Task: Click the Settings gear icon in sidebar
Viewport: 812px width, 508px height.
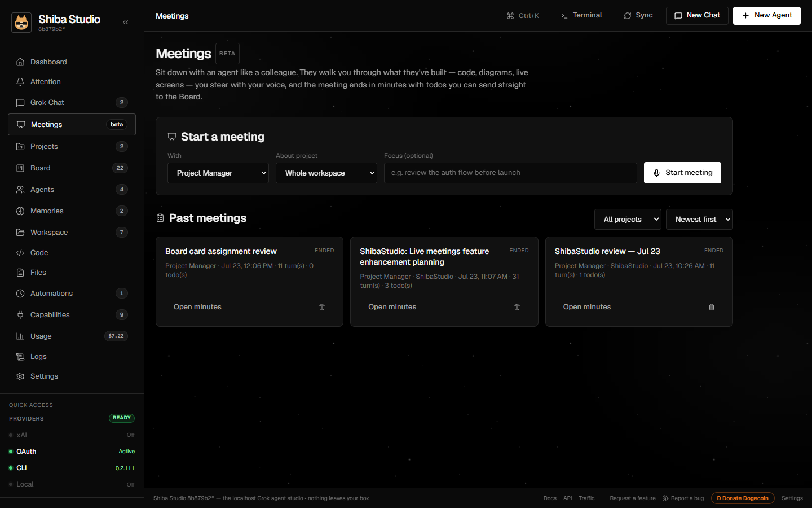Action: point(20,376)
